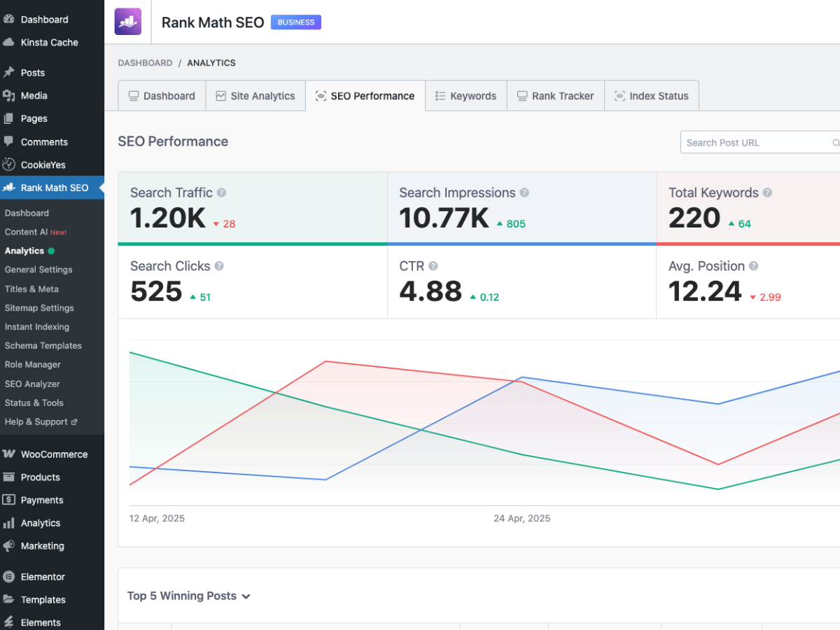This screenshot has height=630, width=840.
Task: Click the 10.77K impressions value
Action: click(x=444, y=218)
